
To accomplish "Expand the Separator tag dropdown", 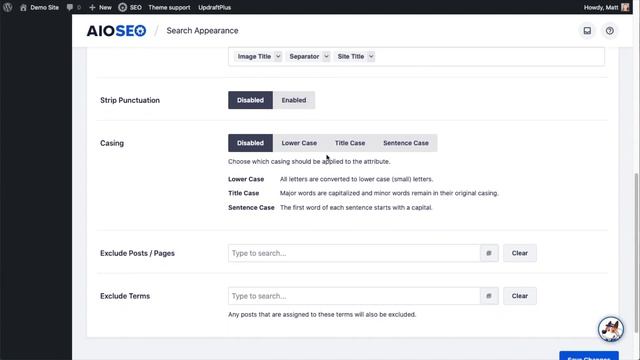I will 326,56.
